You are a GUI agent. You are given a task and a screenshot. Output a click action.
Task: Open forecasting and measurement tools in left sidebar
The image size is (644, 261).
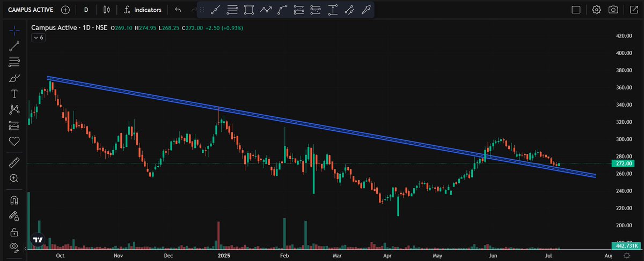tap(14, 125)
